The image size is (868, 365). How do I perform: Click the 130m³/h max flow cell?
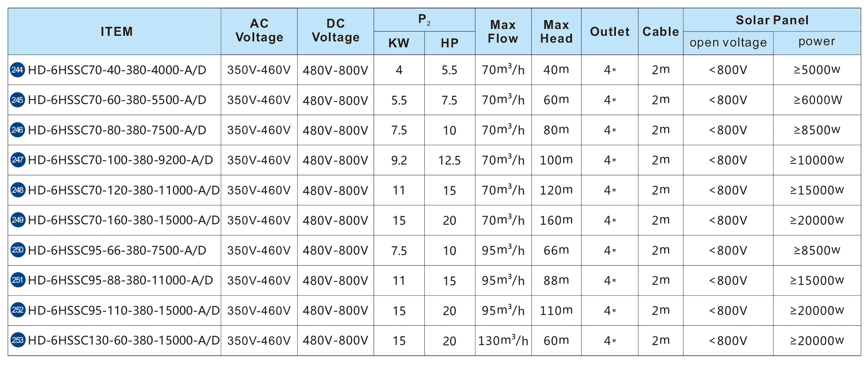pyautogui.click(x=503, y=340)
